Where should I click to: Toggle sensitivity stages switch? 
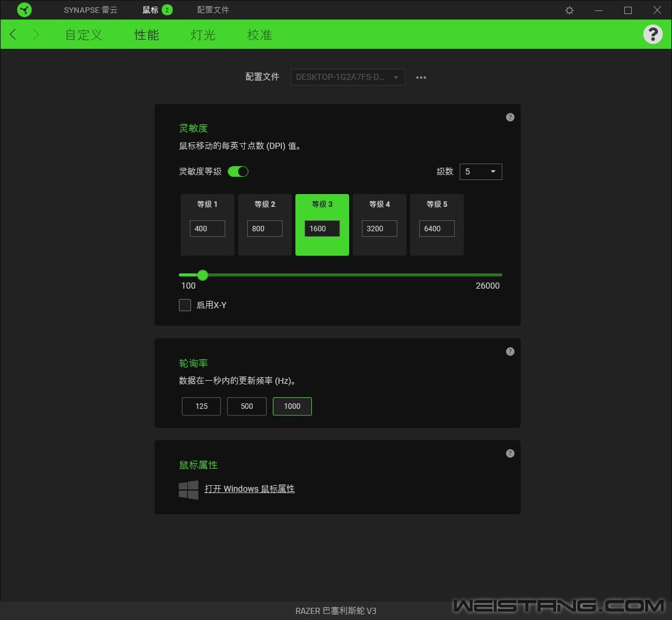click(238, 171)
